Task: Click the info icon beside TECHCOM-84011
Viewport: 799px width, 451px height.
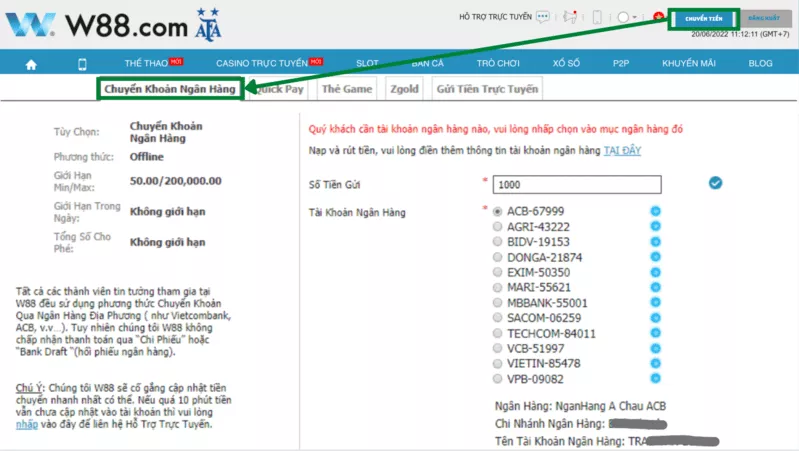Action: 655,333
